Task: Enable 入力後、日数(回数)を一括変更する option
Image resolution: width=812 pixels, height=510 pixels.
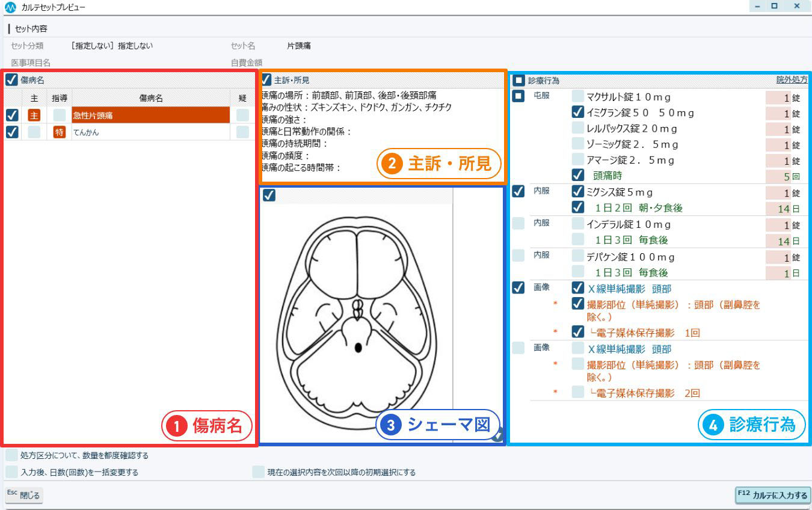Action: click(x=11, y=472)
